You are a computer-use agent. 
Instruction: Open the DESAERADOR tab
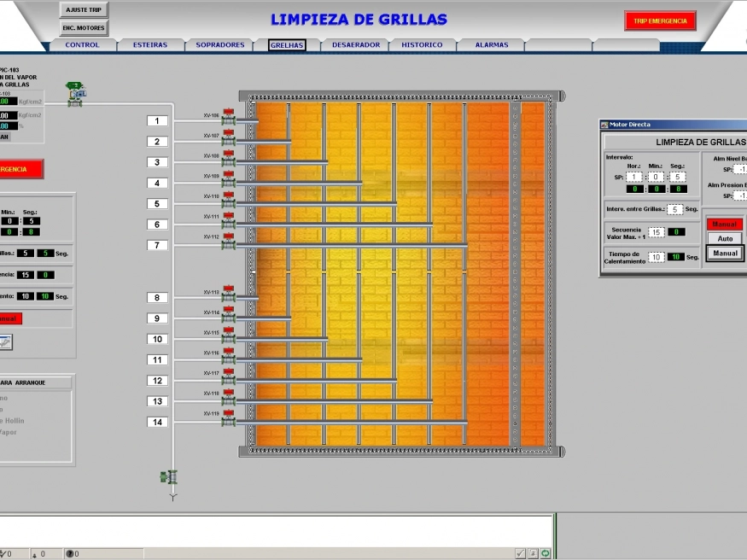356,45
